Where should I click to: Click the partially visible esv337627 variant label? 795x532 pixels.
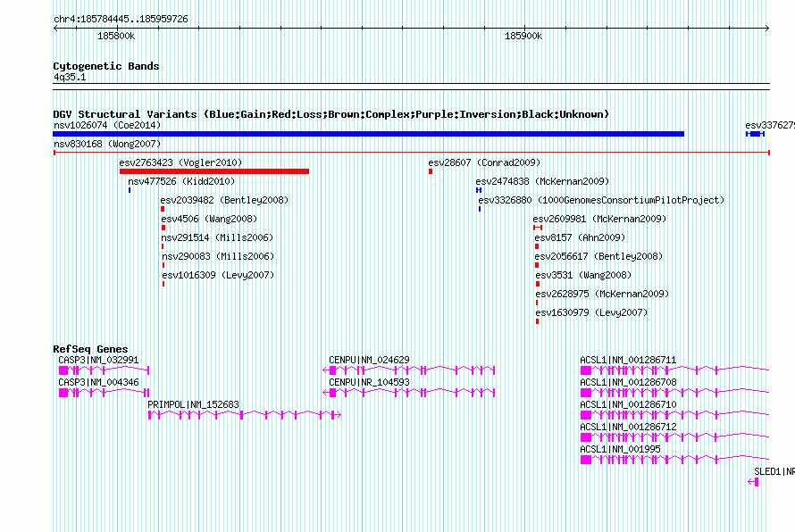click(770, 125)
